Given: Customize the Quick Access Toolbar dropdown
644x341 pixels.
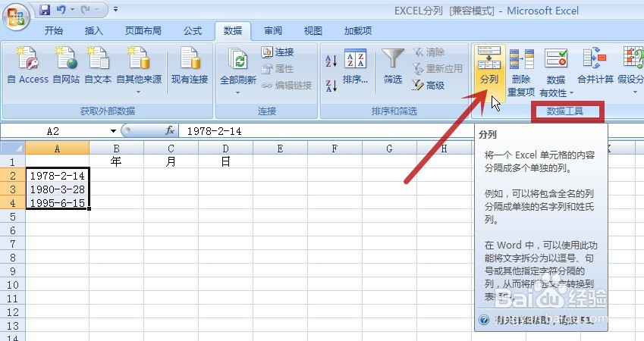Looking at the screenshot, I should [115, 8].
